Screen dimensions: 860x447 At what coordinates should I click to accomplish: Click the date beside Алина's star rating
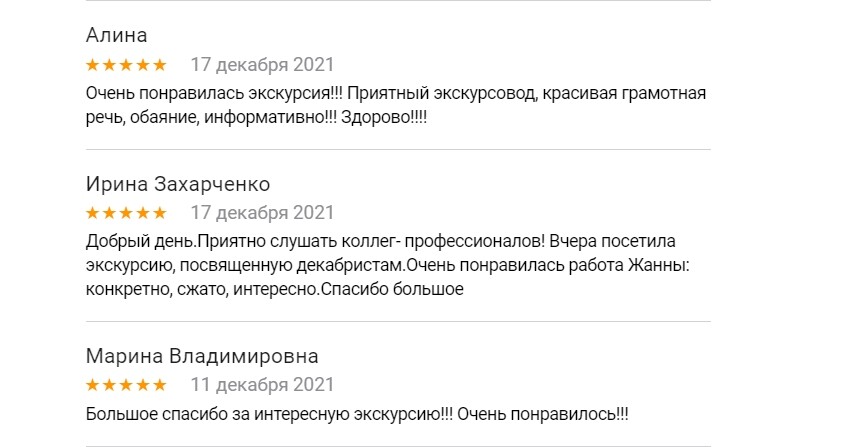(262, 65)
